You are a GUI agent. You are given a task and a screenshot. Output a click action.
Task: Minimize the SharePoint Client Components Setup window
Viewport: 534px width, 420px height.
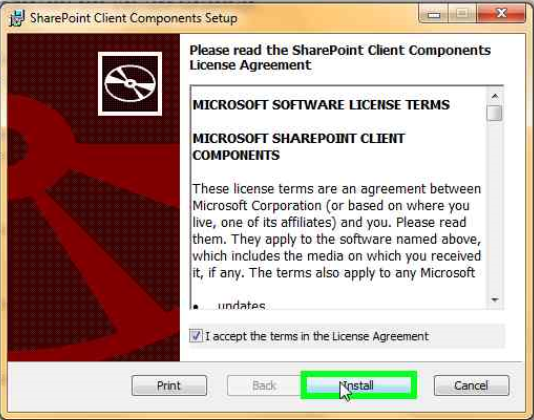pos(434,15)
